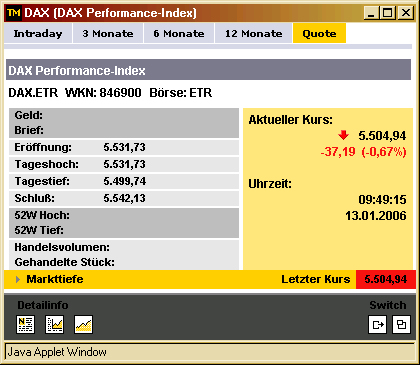Image resolution: width=420 pixels, height=365 pixels.
Task: Click the Schluß value 5.542,13
Action: pos(124,198)
